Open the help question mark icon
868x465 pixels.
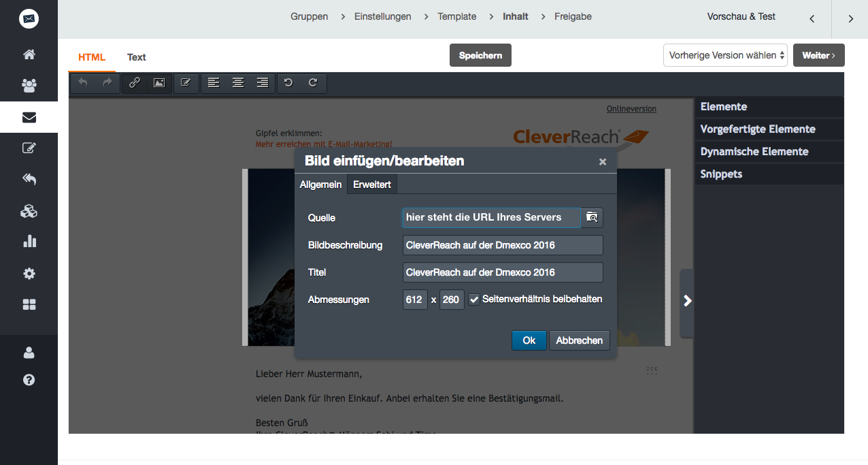[29, 380]
